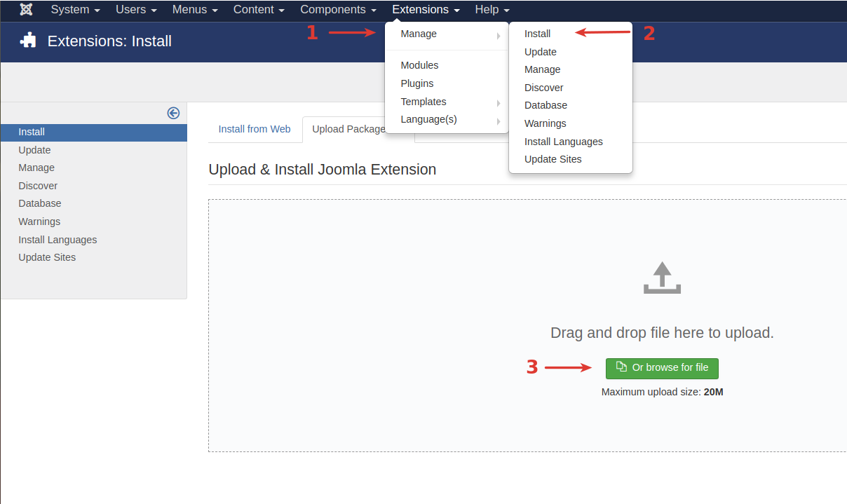Go to Warnings in the left sidebar
Viewport: 847px width, 504px height.
click(x=94, y=222)
